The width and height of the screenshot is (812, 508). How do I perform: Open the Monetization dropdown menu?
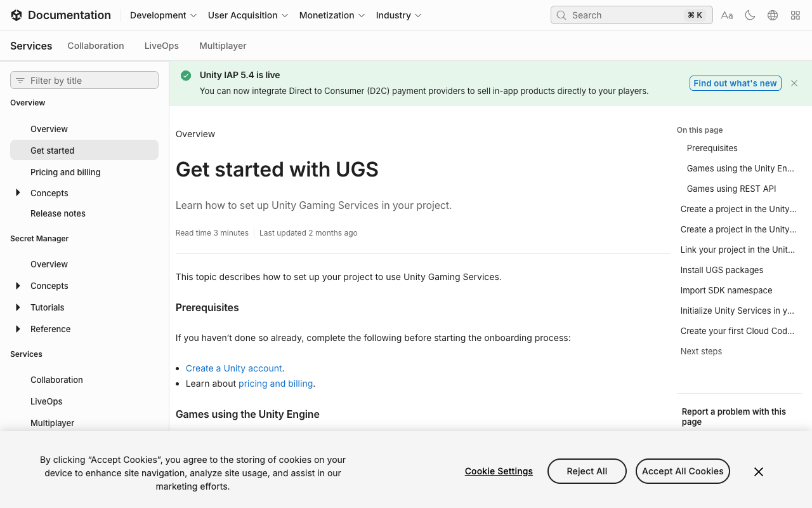tap(332, 15)
